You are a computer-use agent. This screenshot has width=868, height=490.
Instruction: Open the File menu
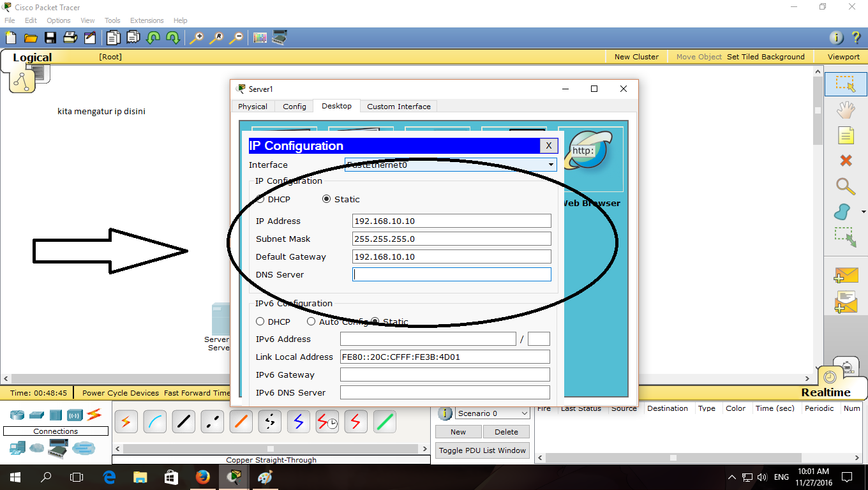click(x=10, y=20)
